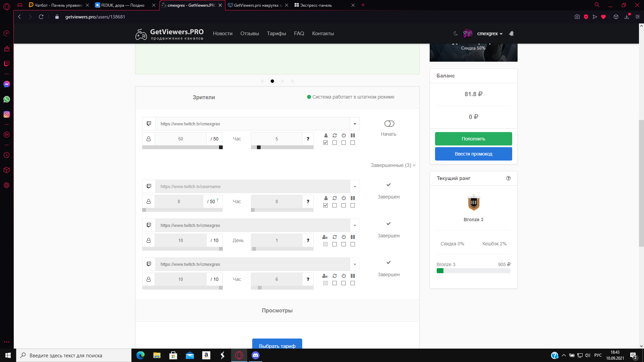Click the Bronze 3 rank progress bar

coord(474,271)
